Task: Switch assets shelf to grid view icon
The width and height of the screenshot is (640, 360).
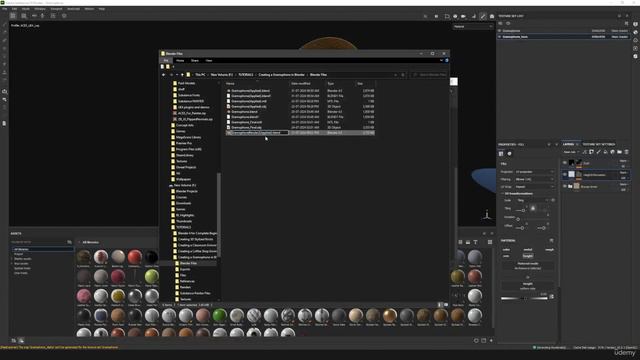Action: click(x=490, y=242)
